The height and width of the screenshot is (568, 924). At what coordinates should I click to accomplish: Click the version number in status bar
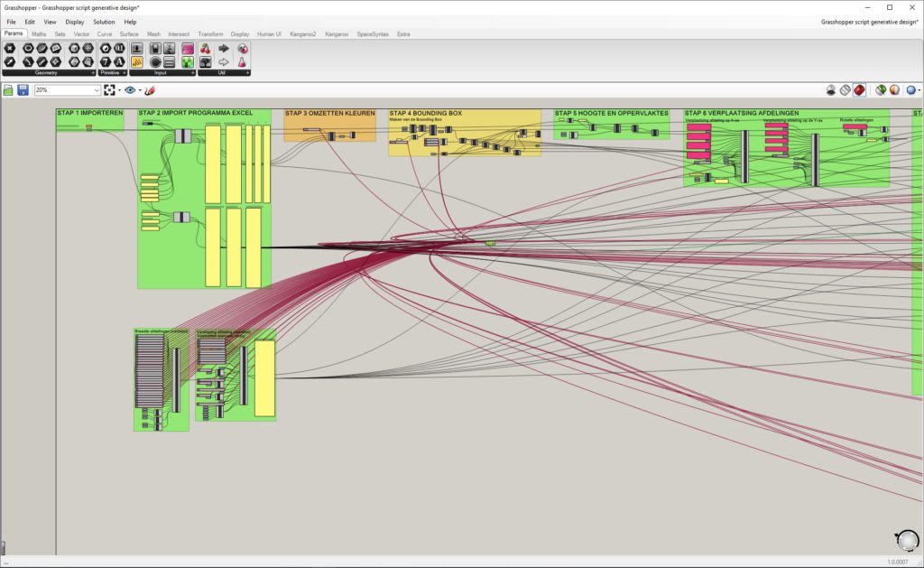(x=898, y=562)
